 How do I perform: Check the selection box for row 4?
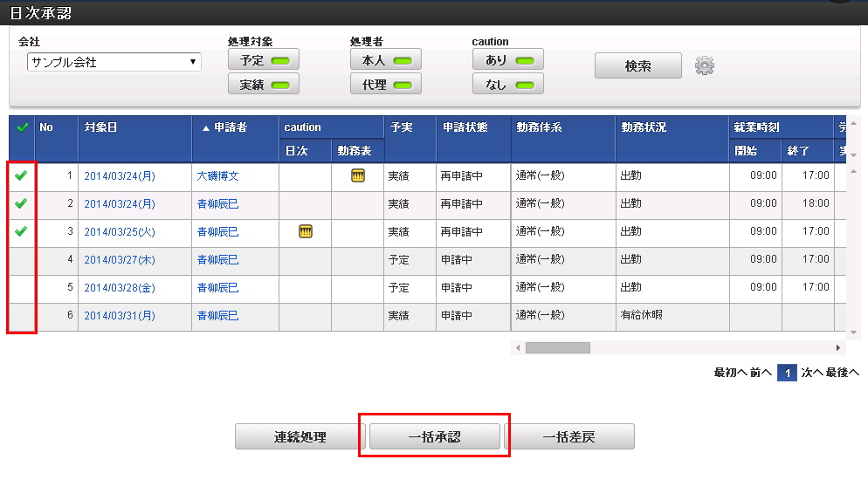22,259
